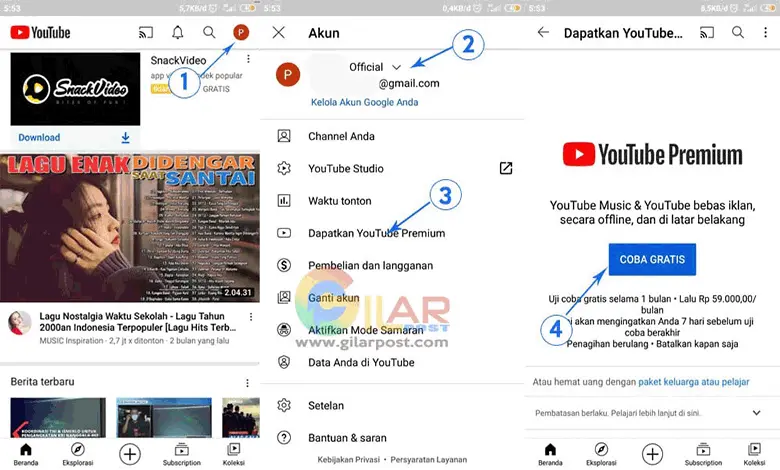Click the Download link for SnackVideo

[x=39, y=138]
